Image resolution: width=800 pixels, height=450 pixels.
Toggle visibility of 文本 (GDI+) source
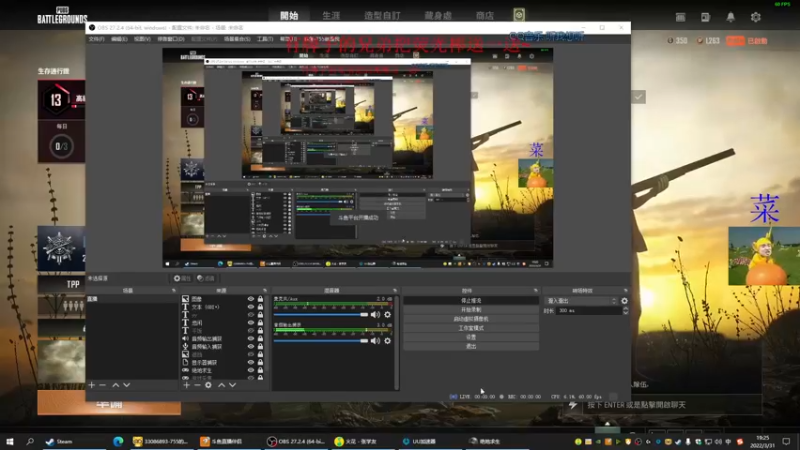point(251,307)
